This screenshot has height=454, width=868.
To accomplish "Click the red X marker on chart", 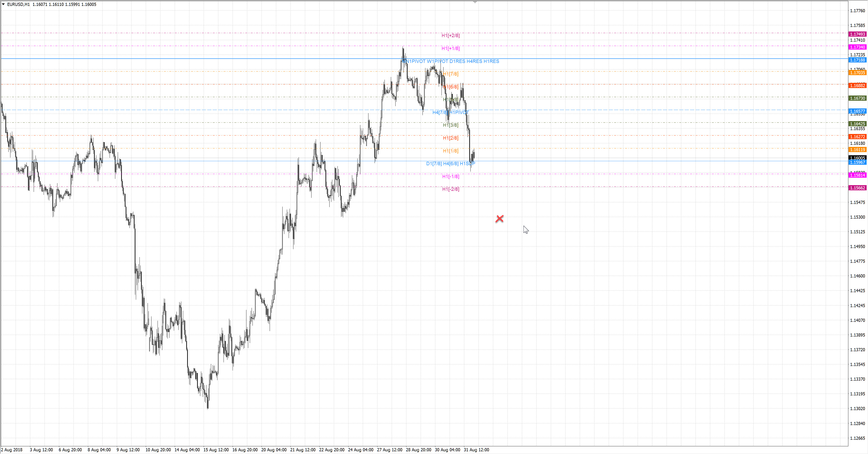I will tap(499, 219).
